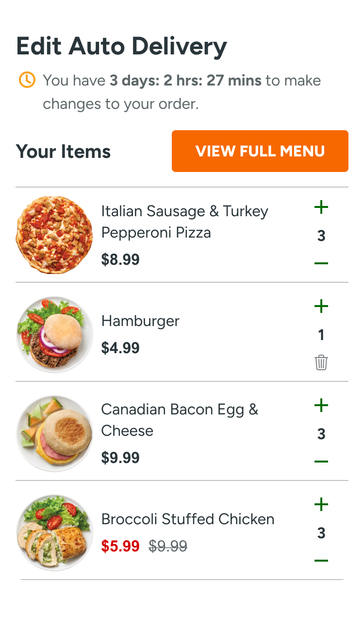Viewport: 364px width, 617px height.
Task: Click the Hamburger quantity number
Action: [321, 335]
